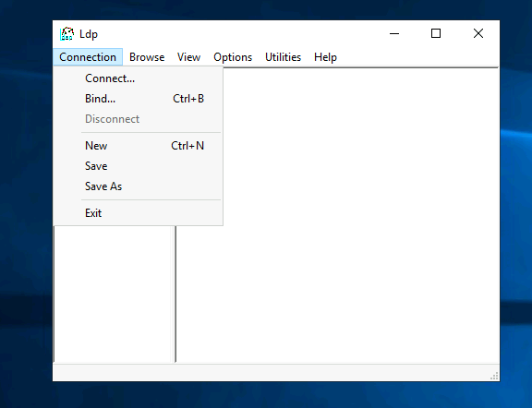Click the grayed-out Disconnect item
This screenshot has height=408, width=532.
click(x=138, y=119)
